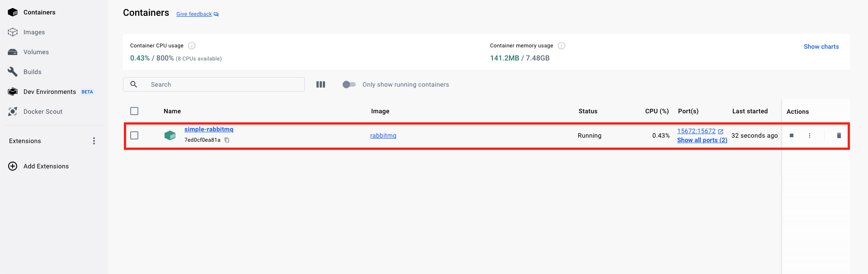Click the memory usage info icon
The height and width of the screenshot is (274, 868).
tap(561, 46)
